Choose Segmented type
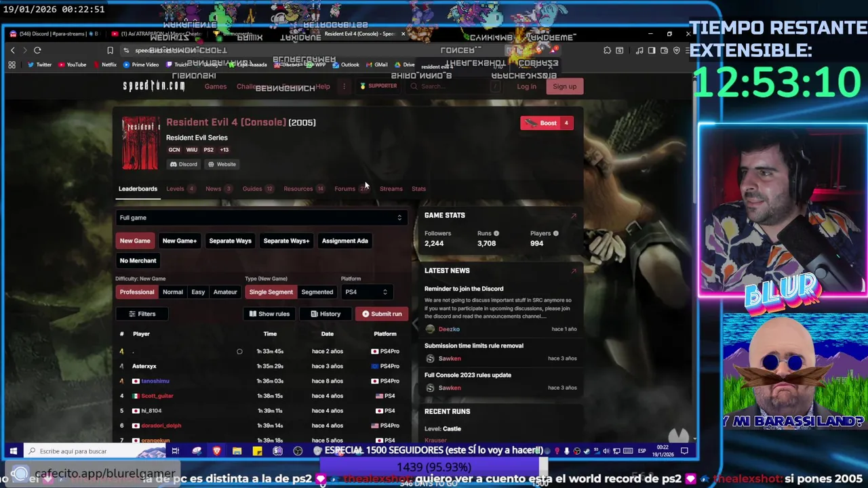The image size is (868, 488). [317, 292]
